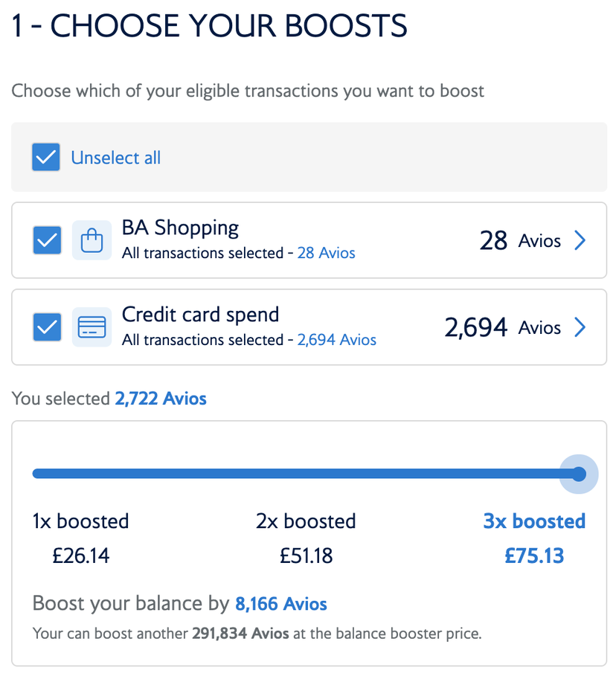Click the 2,694 Avios link under Credit card spend

click(336, 339)
